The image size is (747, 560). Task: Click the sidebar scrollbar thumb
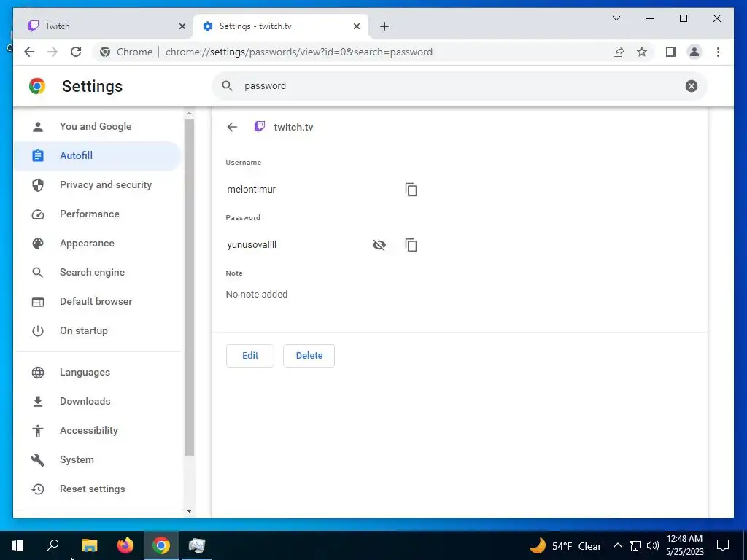[x=189, y=287]
